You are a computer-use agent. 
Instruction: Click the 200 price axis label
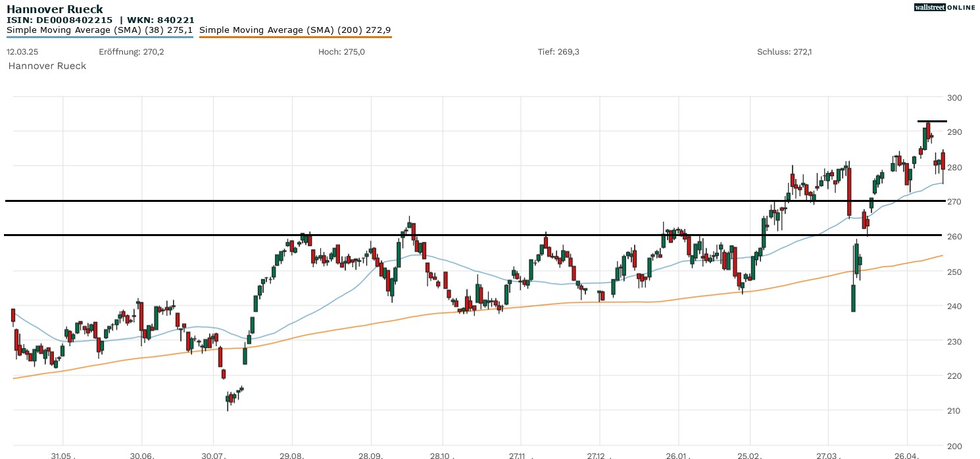(954, 446)
